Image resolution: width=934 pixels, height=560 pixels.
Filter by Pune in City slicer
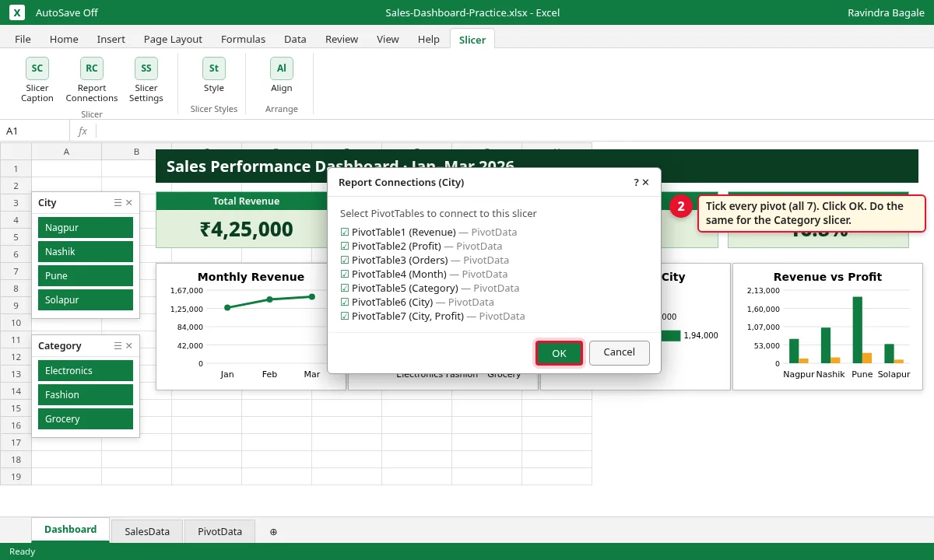[x=86, y=276]
